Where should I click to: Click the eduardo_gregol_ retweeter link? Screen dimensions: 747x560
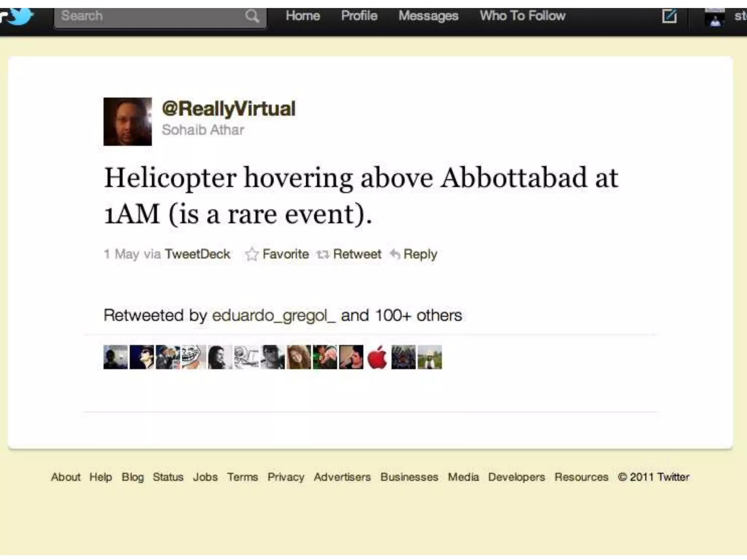coord(274,315)
